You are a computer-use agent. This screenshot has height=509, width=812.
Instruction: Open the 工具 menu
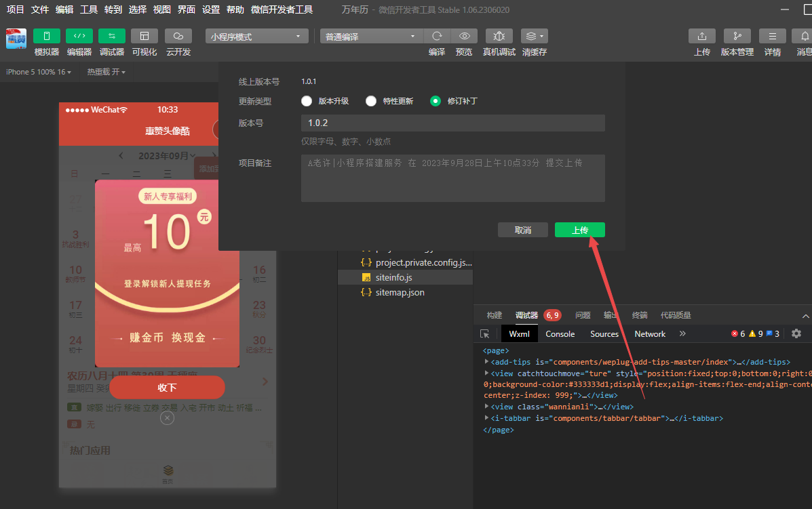pos(89,9)
